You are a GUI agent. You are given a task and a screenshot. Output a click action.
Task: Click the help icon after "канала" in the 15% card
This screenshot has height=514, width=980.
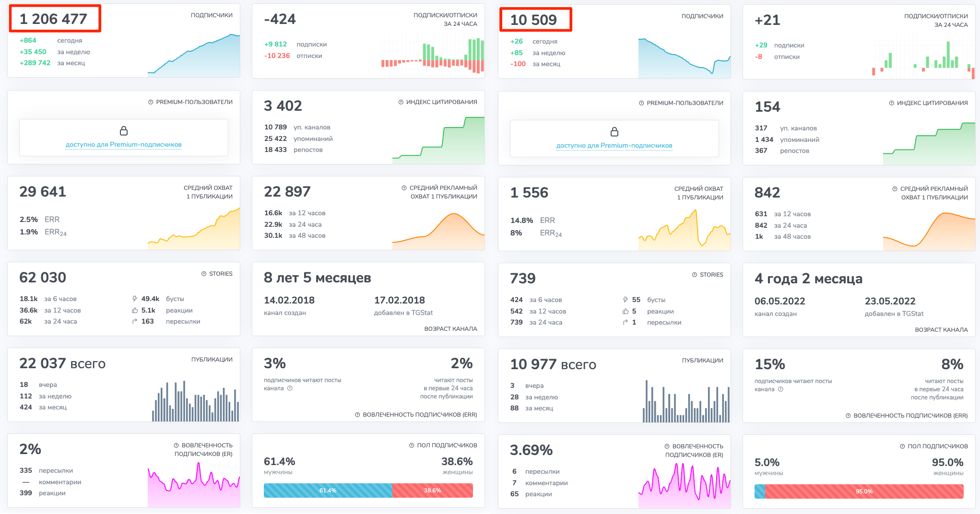coord(780,389)
